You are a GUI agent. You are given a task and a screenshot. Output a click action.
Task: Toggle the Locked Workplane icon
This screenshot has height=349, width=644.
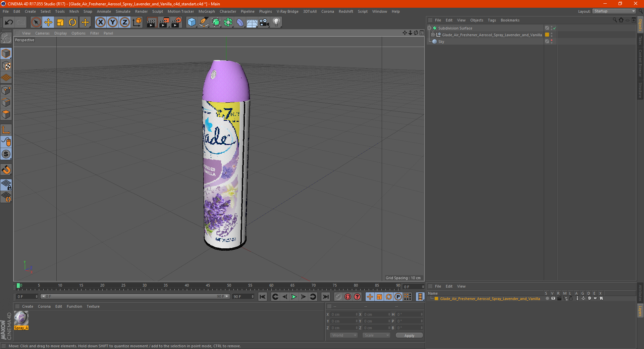coord(6,185)
